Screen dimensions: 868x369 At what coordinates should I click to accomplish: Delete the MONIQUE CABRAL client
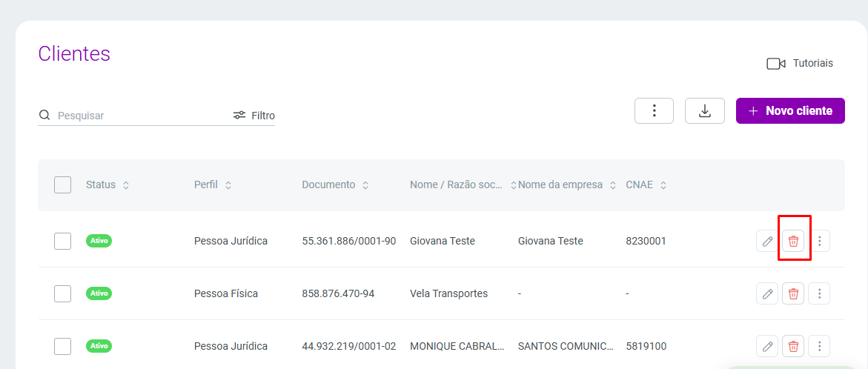(793, 346)
